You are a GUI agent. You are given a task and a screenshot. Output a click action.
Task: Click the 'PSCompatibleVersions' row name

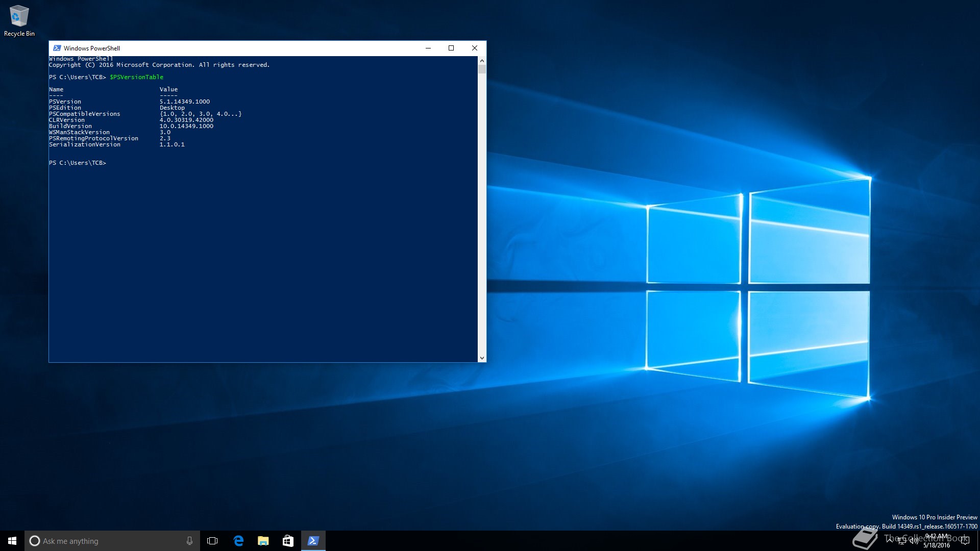click(x=85, y=114)
